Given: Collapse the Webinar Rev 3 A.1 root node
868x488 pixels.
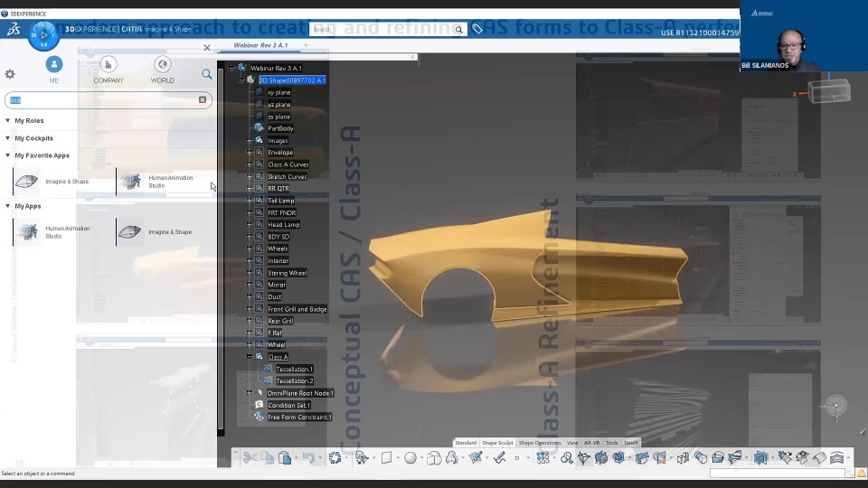Looking at the screenshot, I should pos(231,68).
